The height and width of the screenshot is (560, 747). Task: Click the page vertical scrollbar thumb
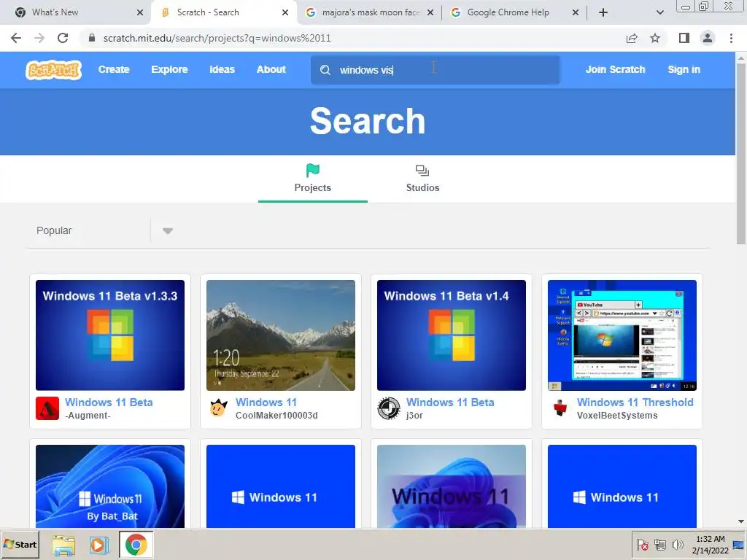point(741,153)
